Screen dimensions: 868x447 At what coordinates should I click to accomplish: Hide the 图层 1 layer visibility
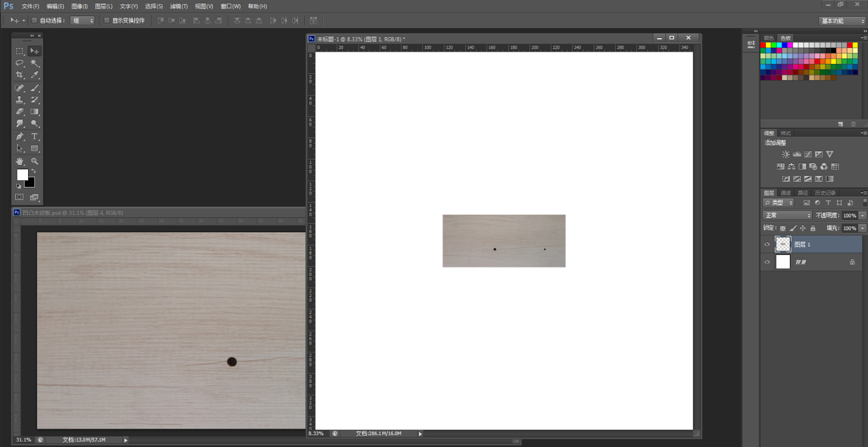(x=767, y=245)
